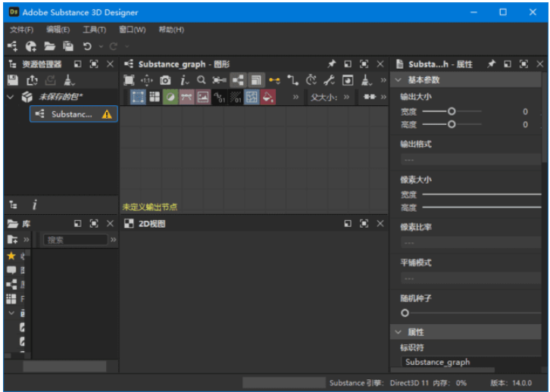Click the 未定义输出节点 warning text
Image resolution: width=550 pixels, height=392 pixels.
click(150, 207)
